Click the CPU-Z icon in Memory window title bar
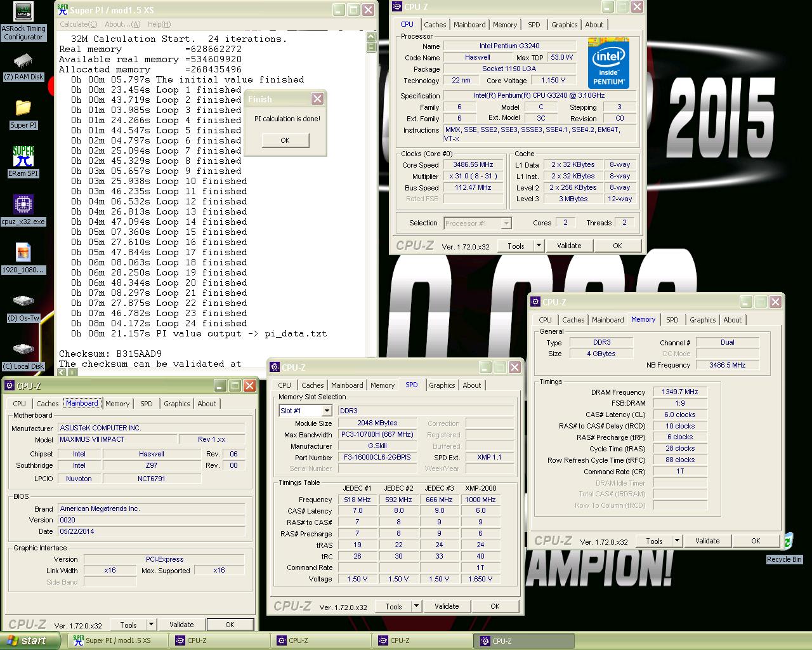The width and height of the screenshot is (812, 650). click(537, 302)
